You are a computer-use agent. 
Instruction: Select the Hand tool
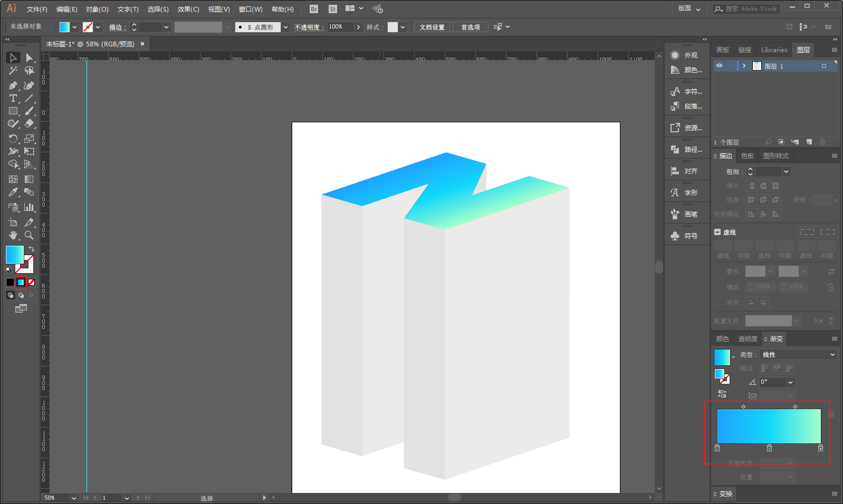pos(13,235)
